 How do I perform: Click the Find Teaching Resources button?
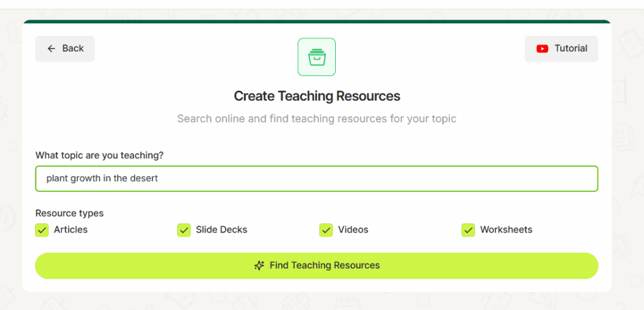click(317, 265)
